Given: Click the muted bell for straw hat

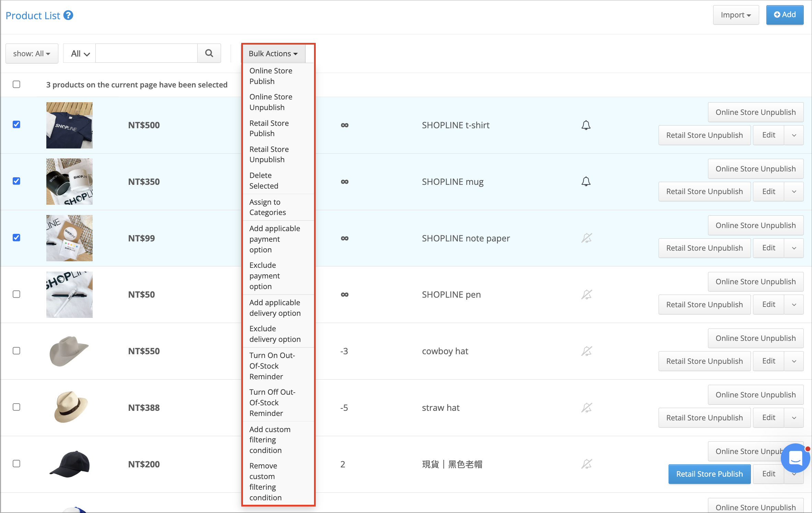Looking at the screenshot, I should [587, 408].
